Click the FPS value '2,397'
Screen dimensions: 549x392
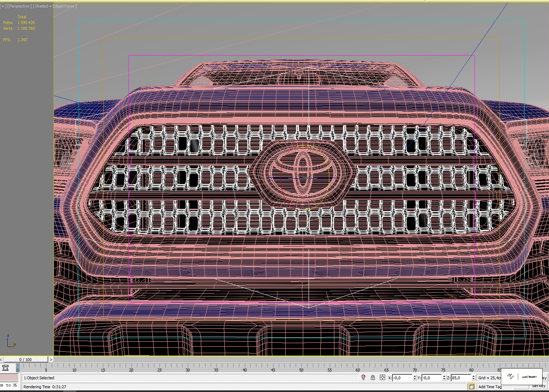[22, 40]
